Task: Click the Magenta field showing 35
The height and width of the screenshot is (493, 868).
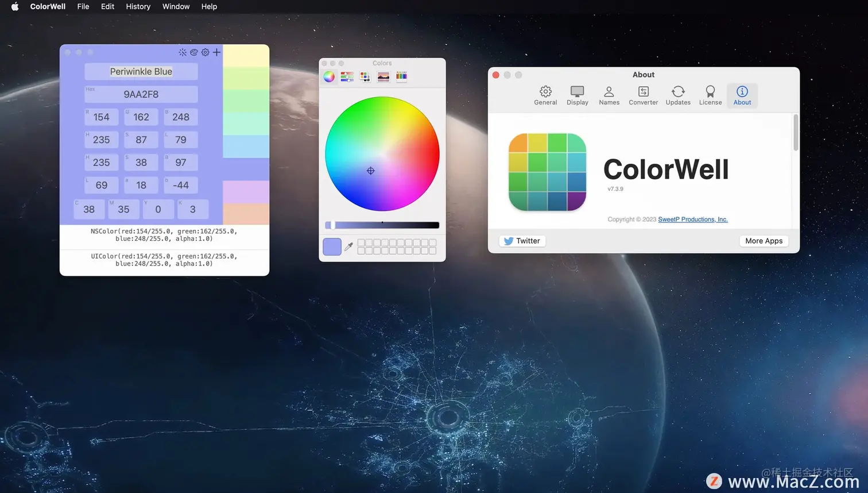Action: [123, 209]
